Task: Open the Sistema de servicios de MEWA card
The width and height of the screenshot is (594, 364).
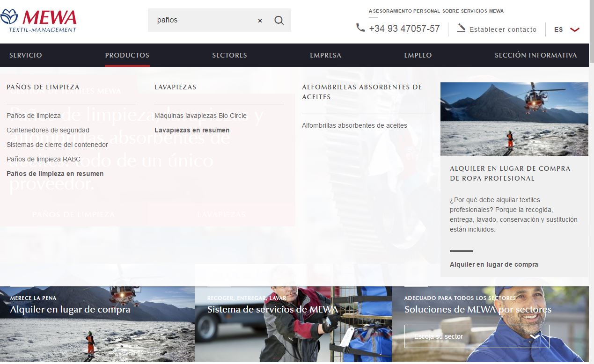Action: (x=293, y=325)
